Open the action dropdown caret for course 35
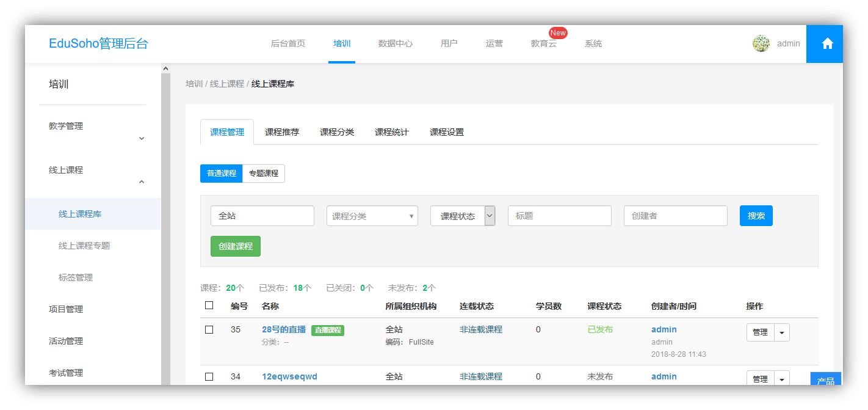This screenshot has width=868, height=410. pos(782,332)
